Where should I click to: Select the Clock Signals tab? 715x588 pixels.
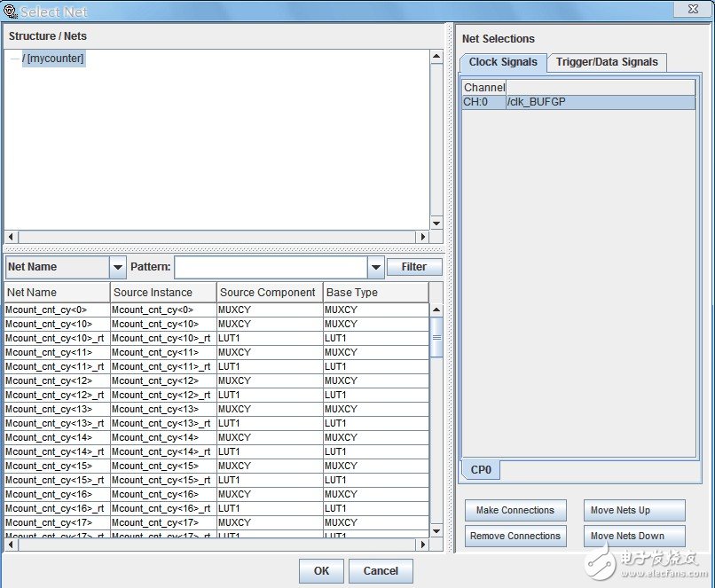pos(503,62)
